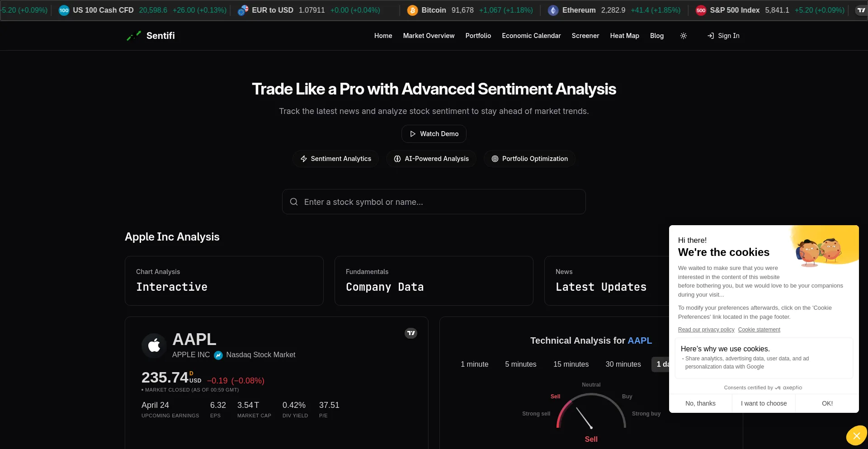Select the 5 minutes timeframe
The width and height of the screenshot is (868, 449).
click(520, 364)
